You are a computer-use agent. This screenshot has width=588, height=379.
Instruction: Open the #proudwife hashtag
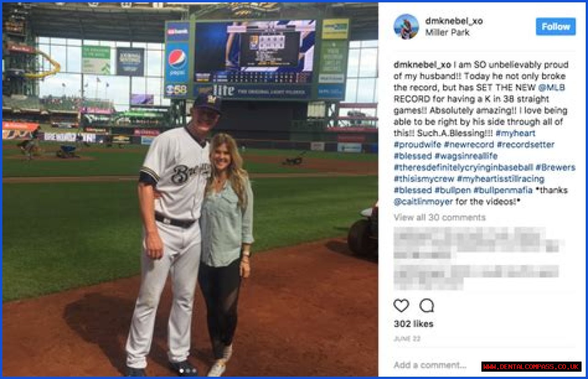417,145
